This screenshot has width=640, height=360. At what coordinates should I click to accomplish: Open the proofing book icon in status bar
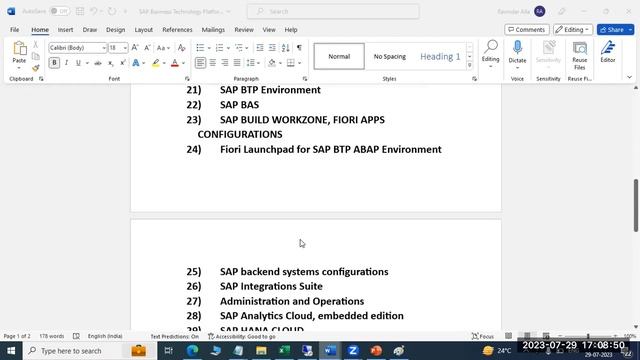[x=76, y=336]
